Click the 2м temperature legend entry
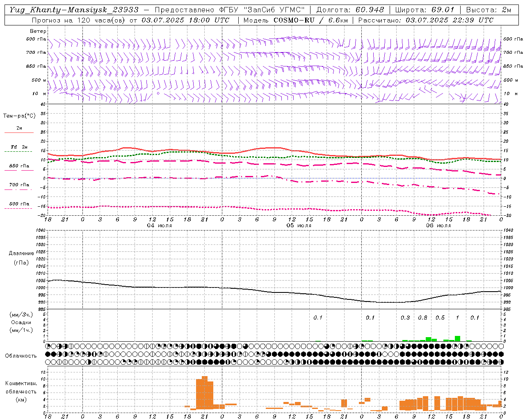Screen dimensions: 525x420 pyautogui.click(x=19, y=128)
